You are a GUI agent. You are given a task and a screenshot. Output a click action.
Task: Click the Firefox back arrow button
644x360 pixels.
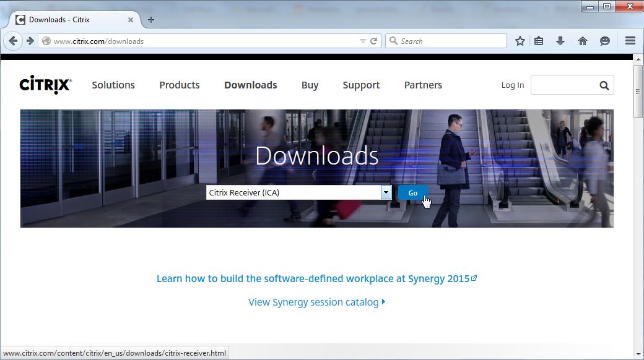point(14,41)
